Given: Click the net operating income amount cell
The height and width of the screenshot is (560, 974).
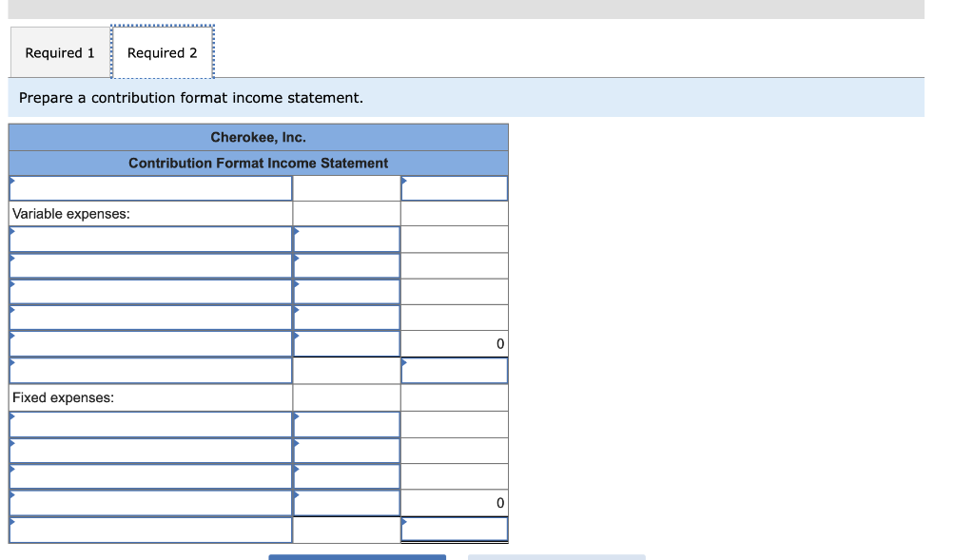Looking at the screenshot, I should coord(454,529).
